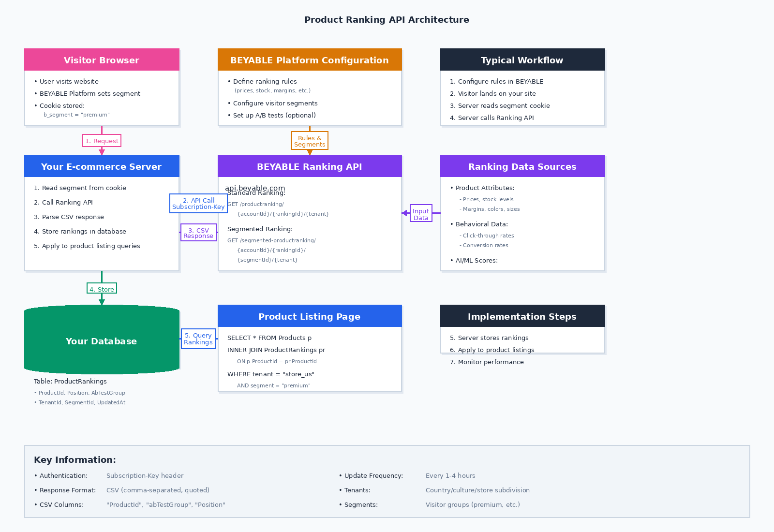Click the "Input Data" arrow label

point(421,214)
